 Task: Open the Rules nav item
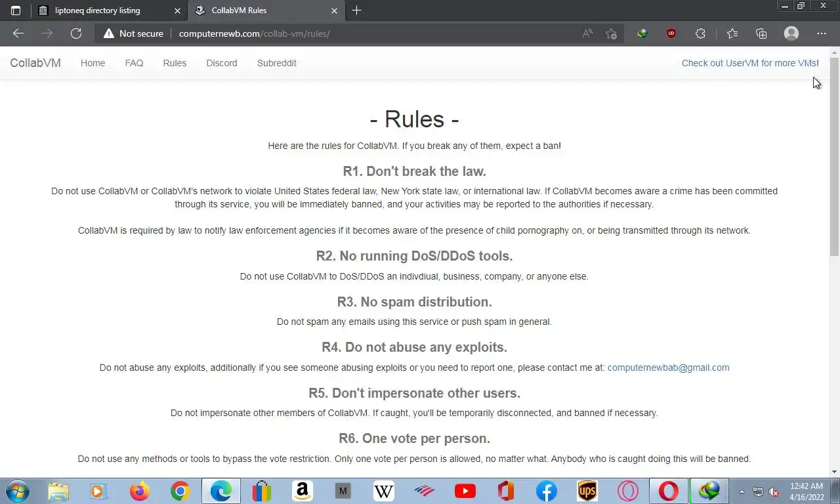[x=175, y=63]
